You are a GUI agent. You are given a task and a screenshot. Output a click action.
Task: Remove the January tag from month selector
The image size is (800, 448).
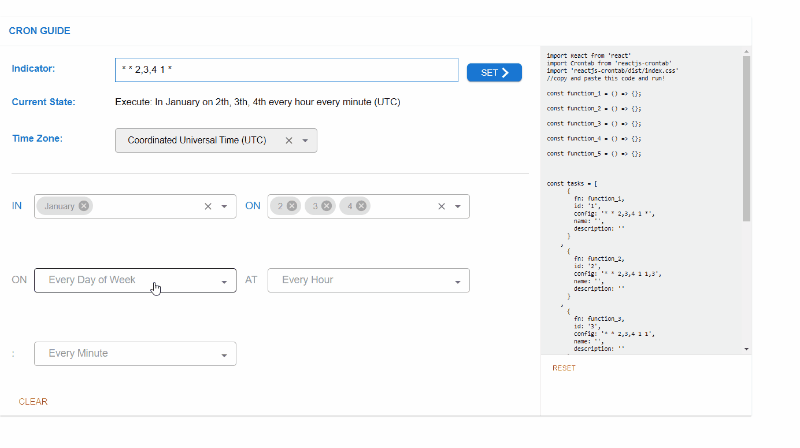[84, 206]
